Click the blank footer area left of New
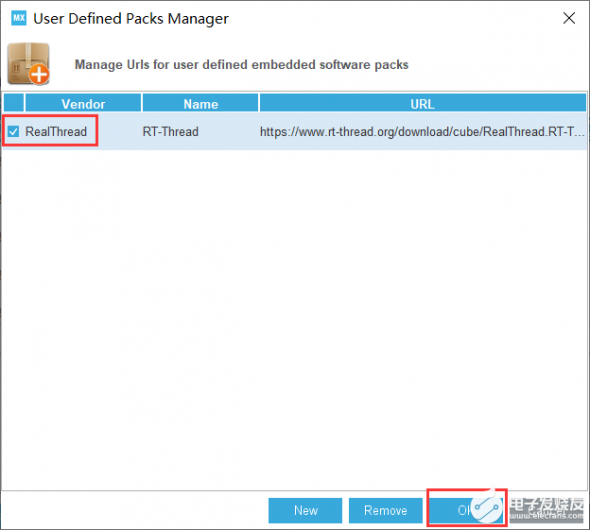This screenshot has width=590, height=530. point(135,510)
